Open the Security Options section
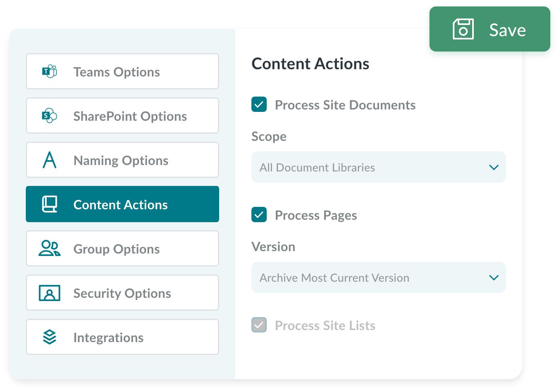560x392 pixels. 122,293
